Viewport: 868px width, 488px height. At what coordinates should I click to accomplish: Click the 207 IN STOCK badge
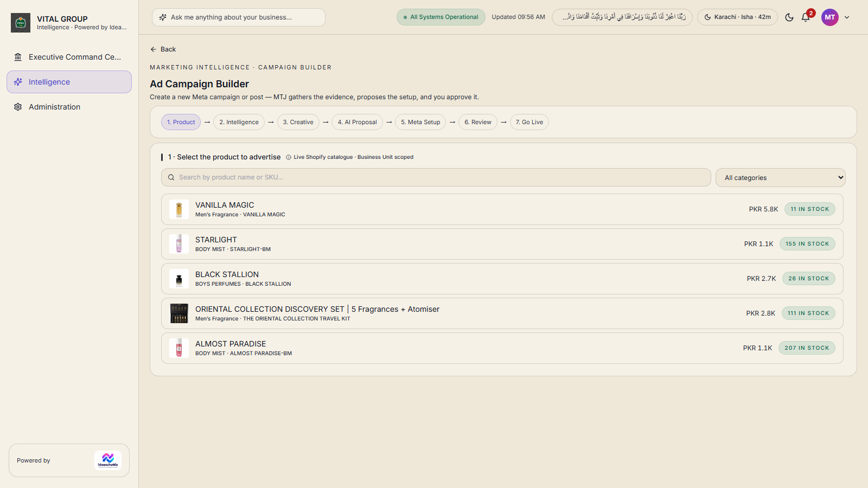pyautogui.click(x=807, y=348)
